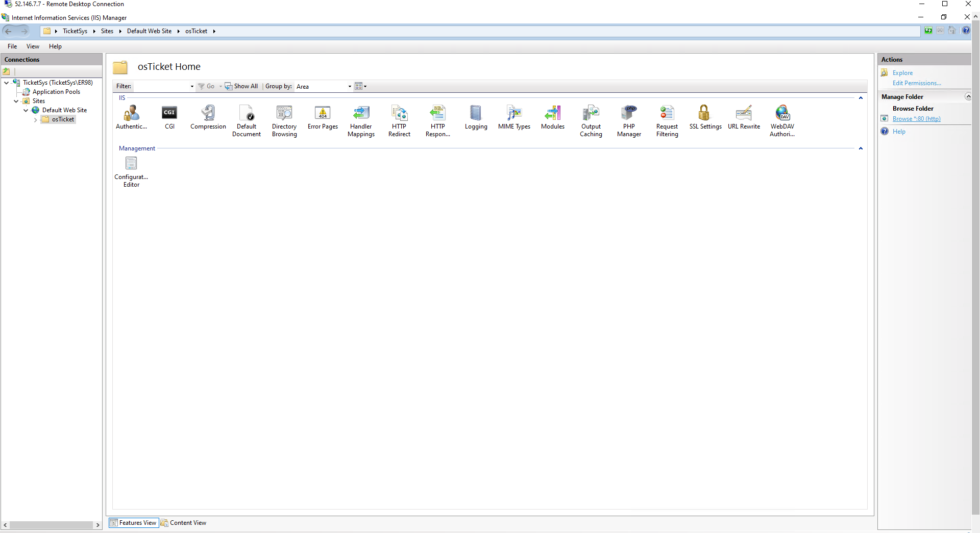
Task: Collapse the IIS group section
Action: click(x=861, y=98)
